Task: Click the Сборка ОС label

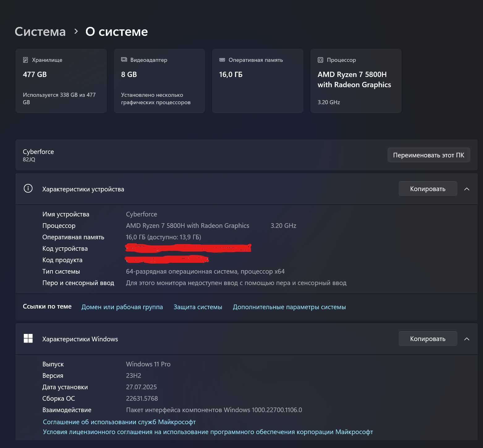Action: [x=59, y=399]
